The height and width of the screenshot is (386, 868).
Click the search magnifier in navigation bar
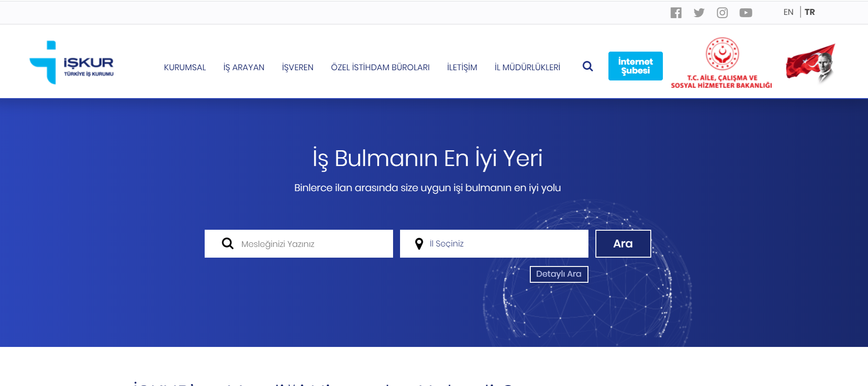tap(588, 67)
